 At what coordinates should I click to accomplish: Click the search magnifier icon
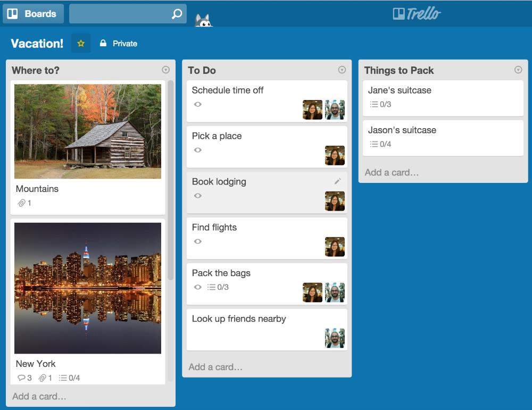[177, 14]
